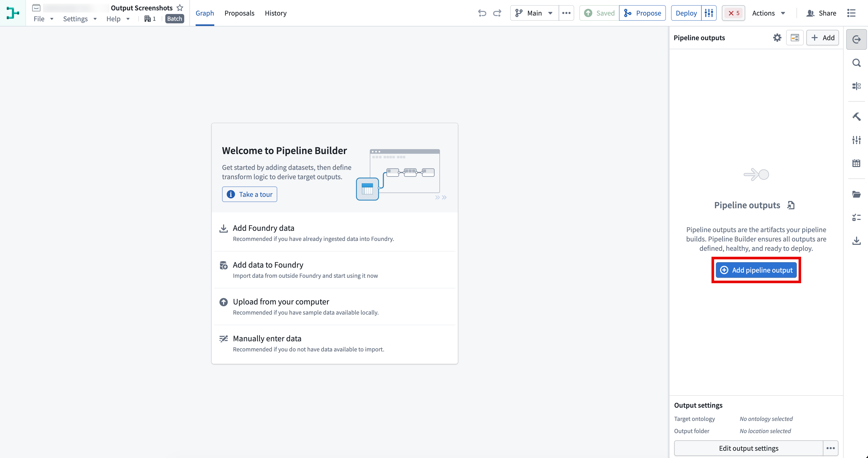Click the output view toggle icon beside Add

tap(795, 38)
